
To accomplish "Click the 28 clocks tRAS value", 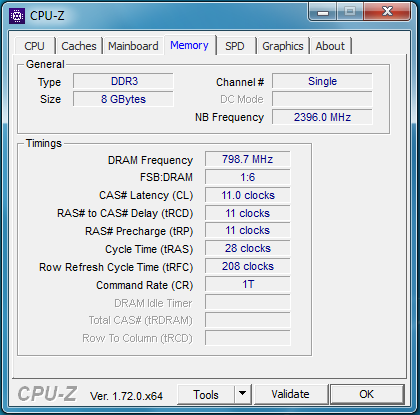I will pyautogui.click(x=248, y=248).
